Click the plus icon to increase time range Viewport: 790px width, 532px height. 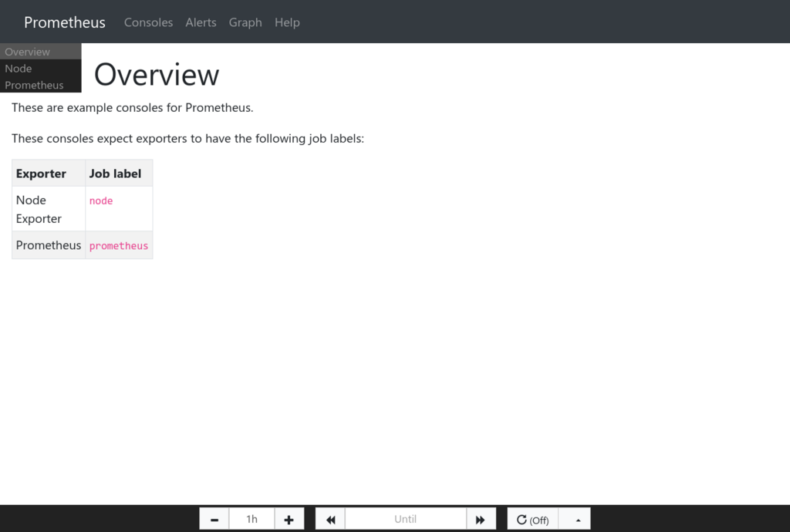click(x=289, y=520)
